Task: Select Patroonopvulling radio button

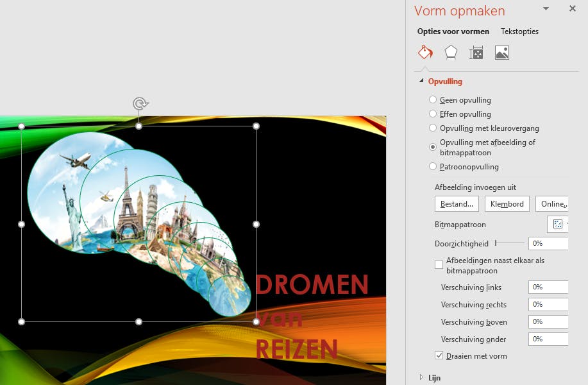Action: pyautogui.click(x=433, y=166)
